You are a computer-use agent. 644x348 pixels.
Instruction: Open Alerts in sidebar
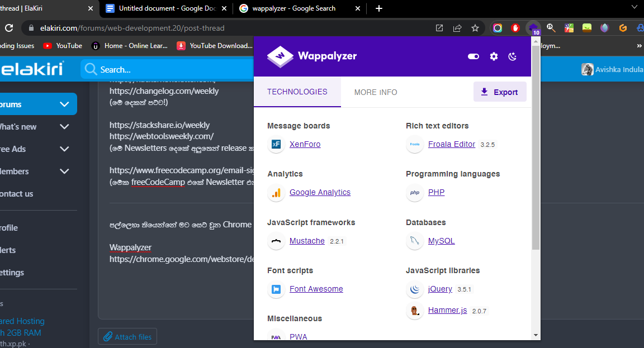pyautogui.click(x=8, y=250)
